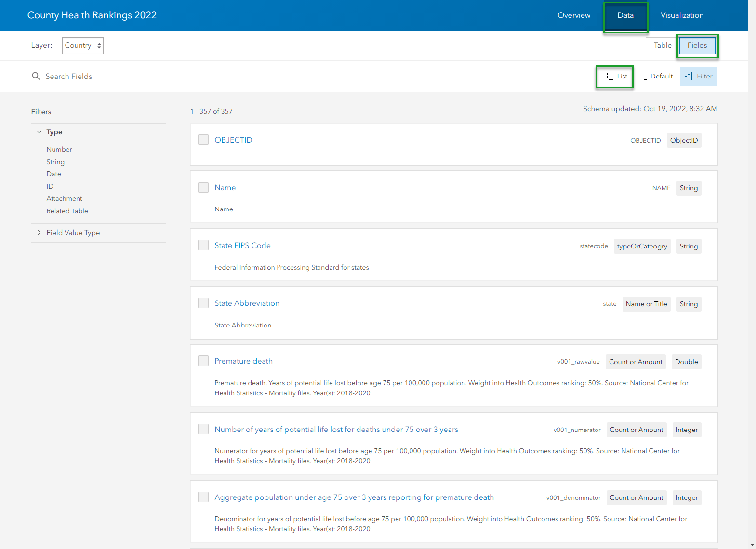Click the search magnifier icon
The height and width of the screenshot is (549, 756).
(36, 76)
